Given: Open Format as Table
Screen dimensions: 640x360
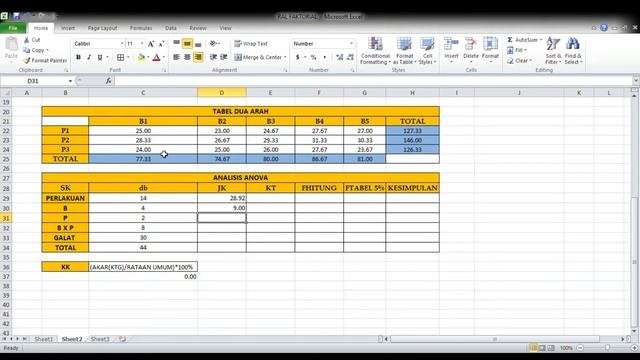Looking at the screenshot, I should (404, 51).
